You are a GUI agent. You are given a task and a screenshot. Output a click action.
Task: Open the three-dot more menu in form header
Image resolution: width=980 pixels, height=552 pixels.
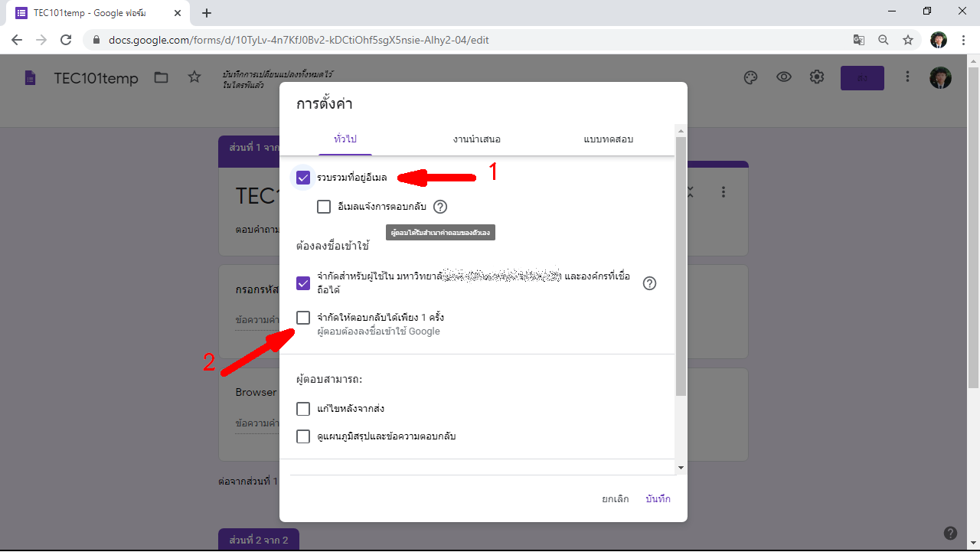coord(907,77)
